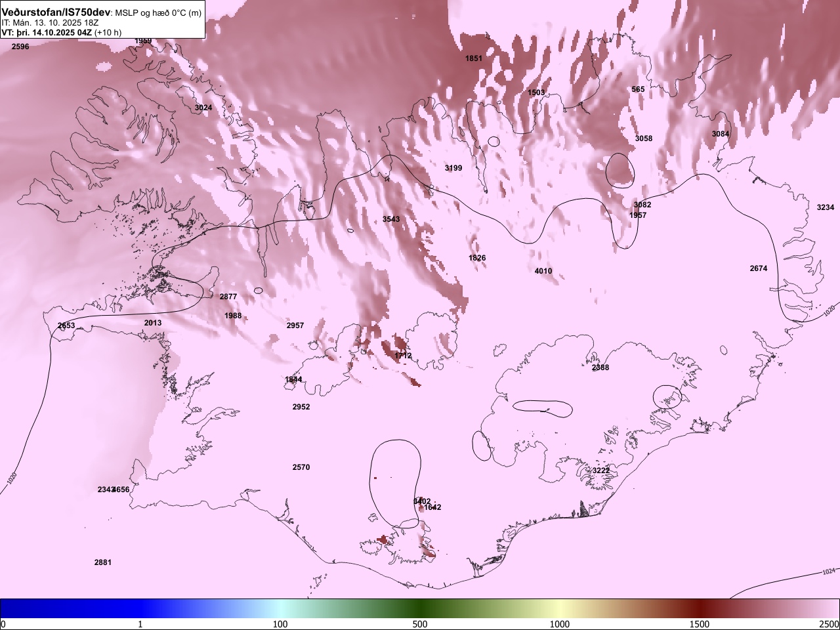The width and height of the screenshot is (840, 630).
Task: Select the 1712 height label
Action: pos(403,356)
